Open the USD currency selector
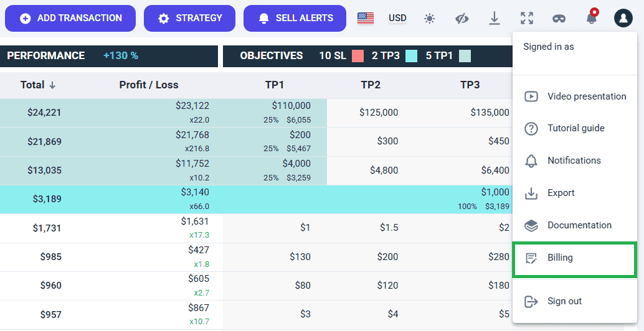Viewport: 644px width, 331px height. 397,18
